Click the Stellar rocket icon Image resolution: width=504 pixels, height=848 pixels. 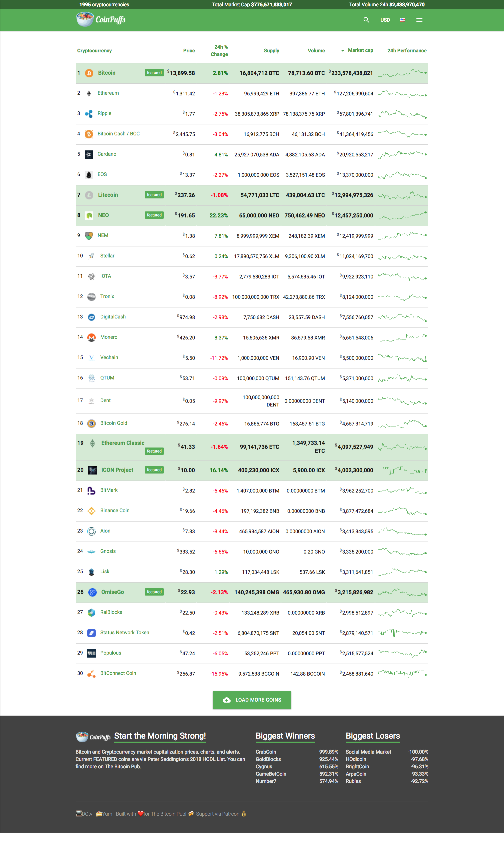91,256
